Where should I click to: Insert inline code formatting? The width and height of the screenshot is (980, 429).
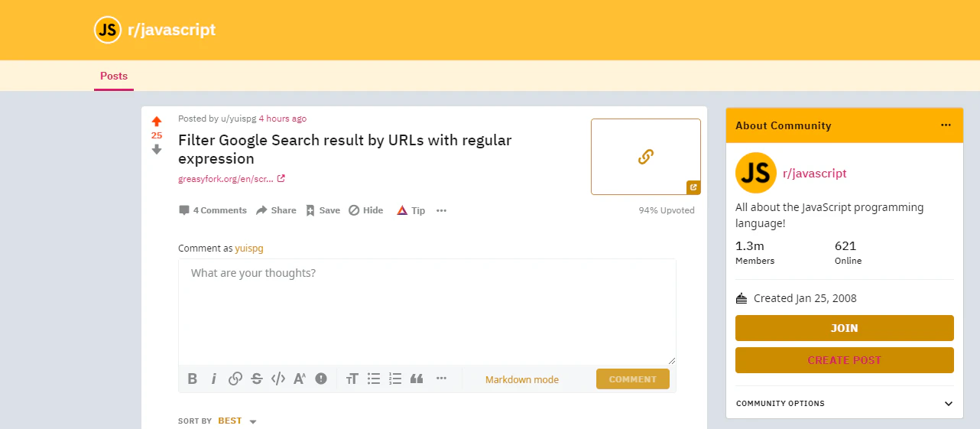(x=278, y=379)
